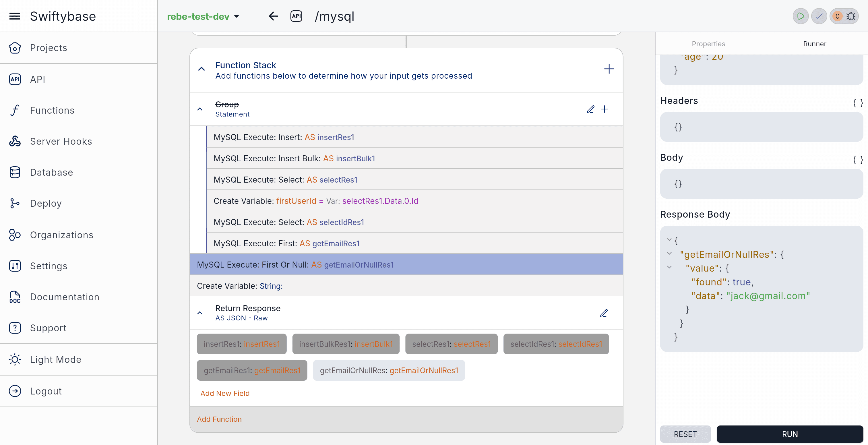Collapse the value JSON node

pyautogui.click(x=669, y=267)
